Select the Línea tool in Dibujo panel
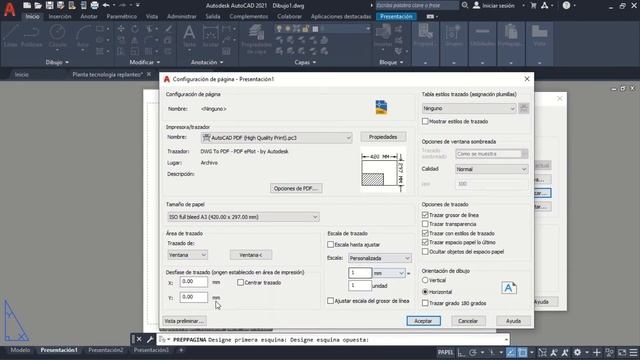The image size is (640, 360). point(11,36)
